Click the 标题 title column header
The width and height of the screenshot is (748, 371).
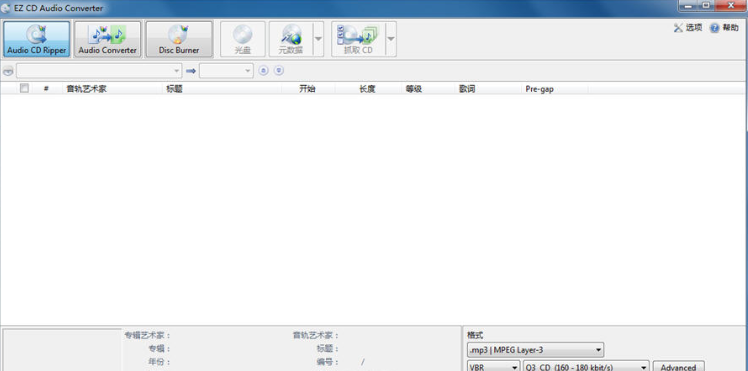(x=222, y=89)
